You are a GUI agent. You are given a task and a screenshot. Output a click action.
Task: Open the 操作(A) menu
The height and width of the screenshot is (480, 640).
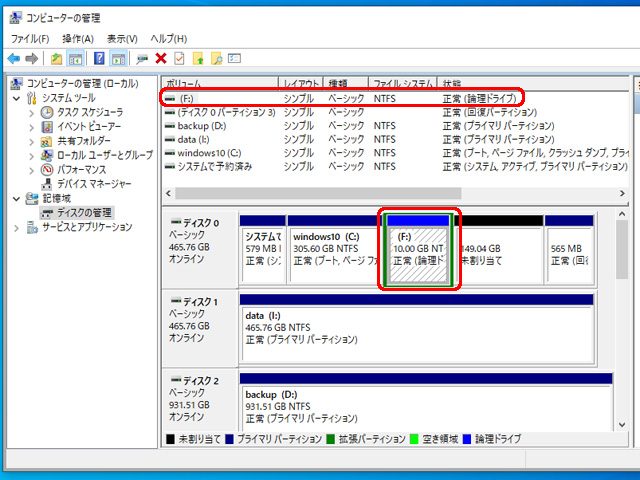pyautogui.click(x=78, y=39)
